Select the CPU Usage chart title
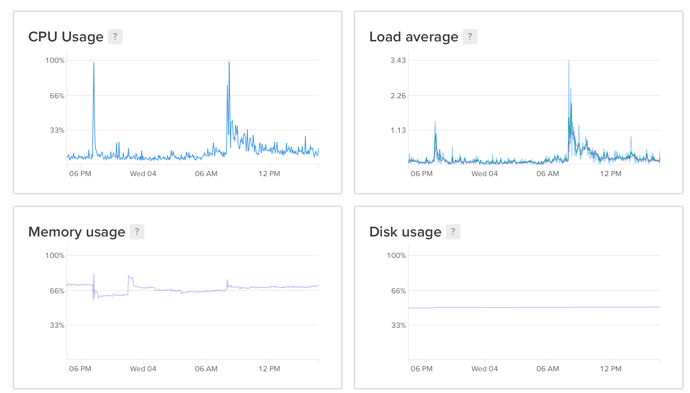Screen dimensions: 690x393 pos(66,37)
